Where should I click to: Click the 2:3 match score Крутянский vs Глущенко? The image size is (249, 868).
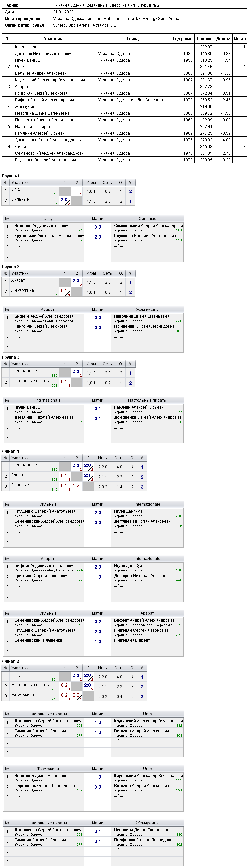pos(98,237)
